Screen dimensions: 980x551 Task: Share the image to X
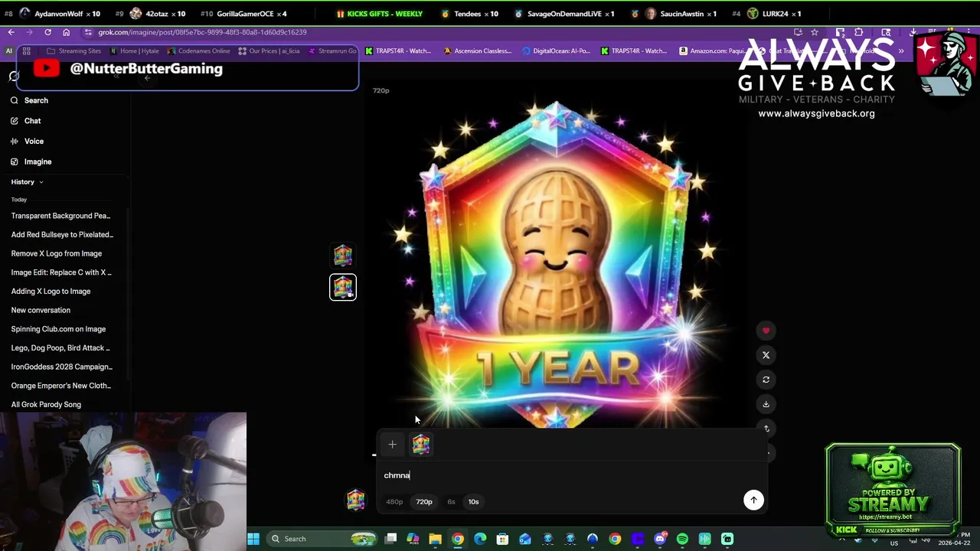[766, 355]
